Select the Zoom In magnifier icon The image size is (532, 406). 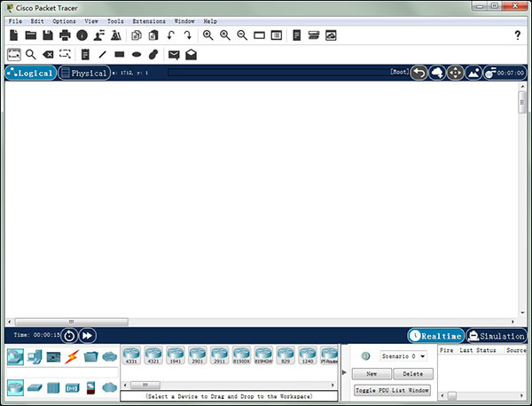[x=208, y=35]
